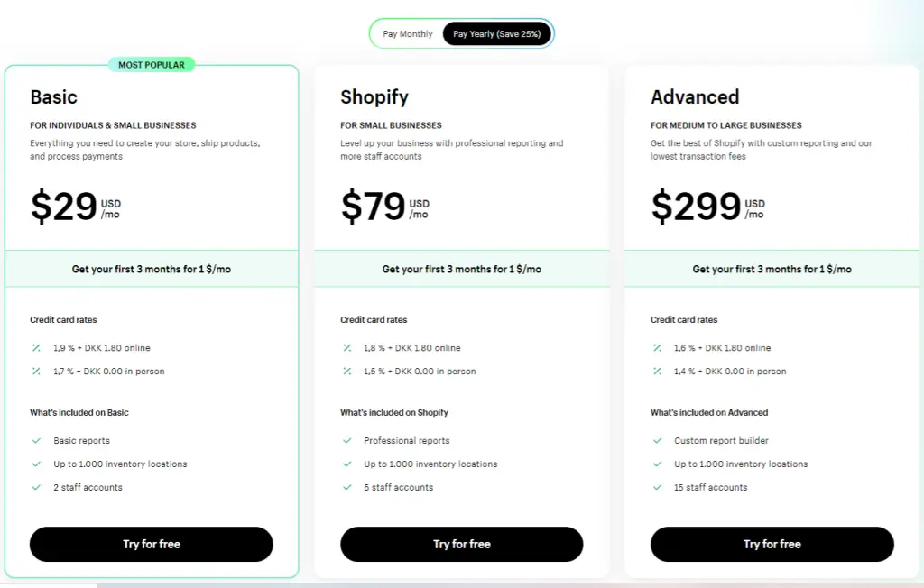Click the checkmark beside 15 staff accounts
The image size is (924, 588).
click(657, 487)
